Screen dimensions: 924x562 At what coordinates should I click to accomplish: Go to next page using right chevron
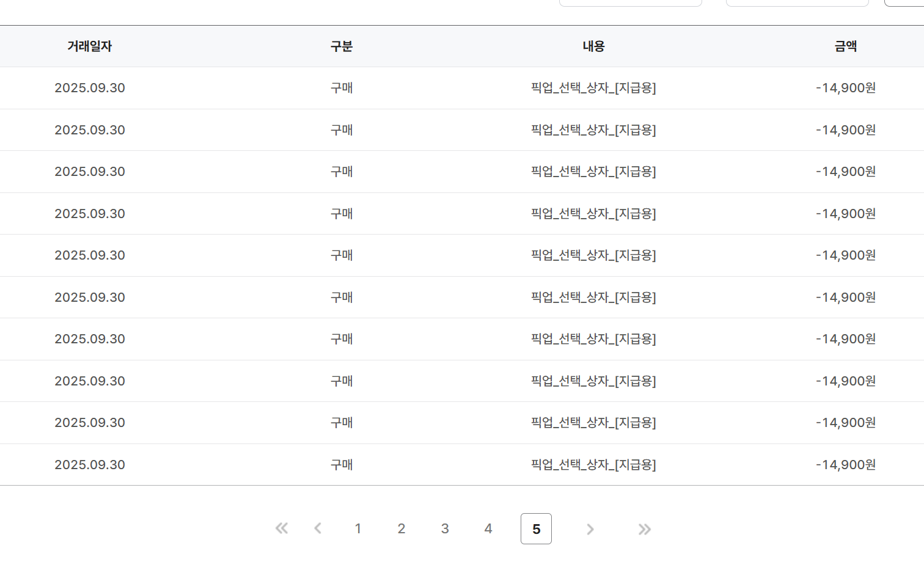tap(590, 529)
